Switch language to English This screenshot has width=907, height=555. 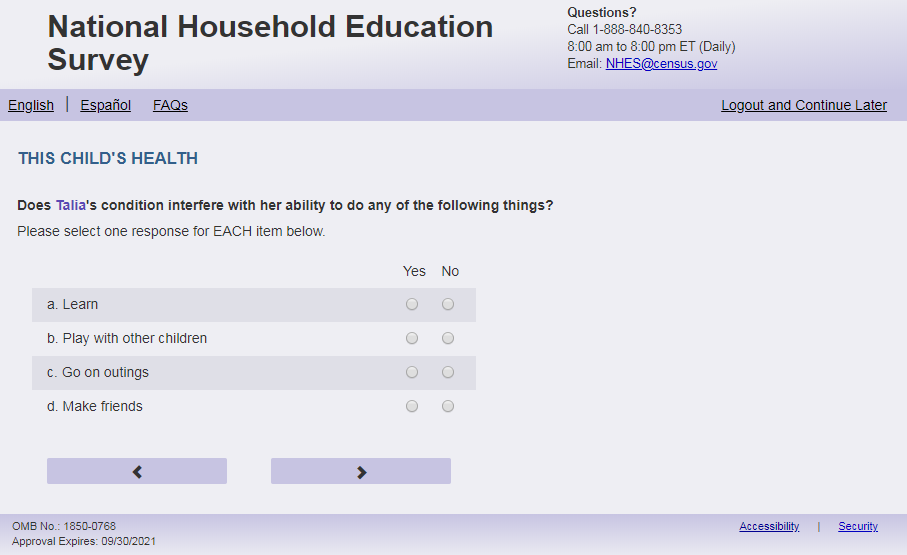pos(31,105)
